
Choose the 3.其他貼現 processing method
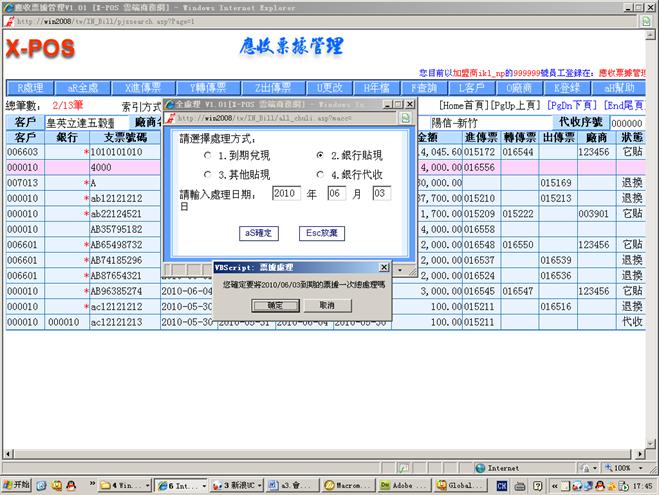pos(207,175)
